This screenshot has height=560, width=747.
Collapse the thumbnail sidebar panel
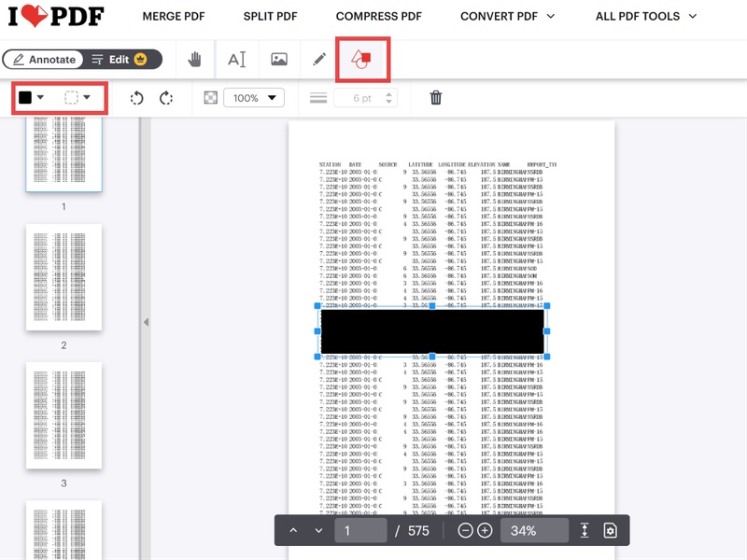tap(146, 322)
